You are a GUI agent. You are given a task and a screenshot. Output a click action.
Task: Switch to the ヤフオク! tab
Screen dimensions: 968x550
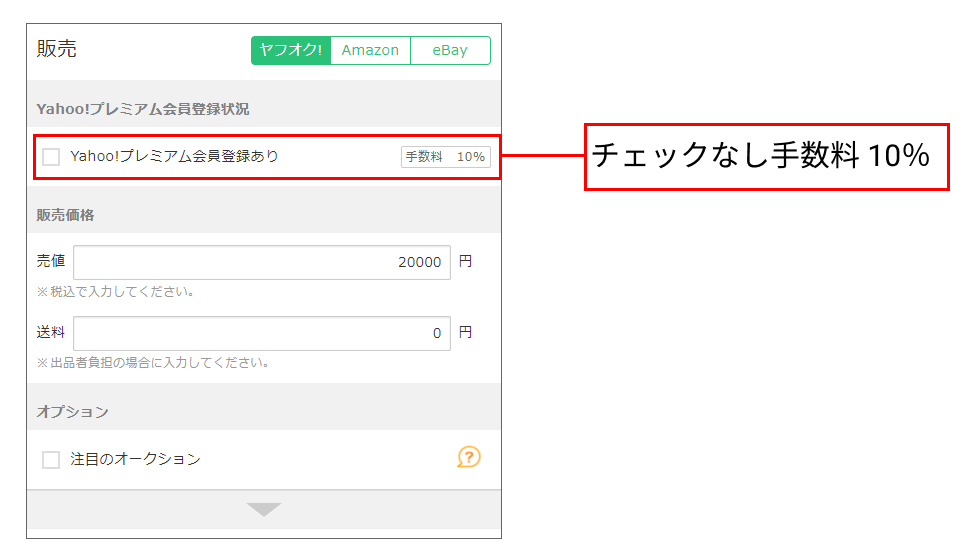coord(291,50)
